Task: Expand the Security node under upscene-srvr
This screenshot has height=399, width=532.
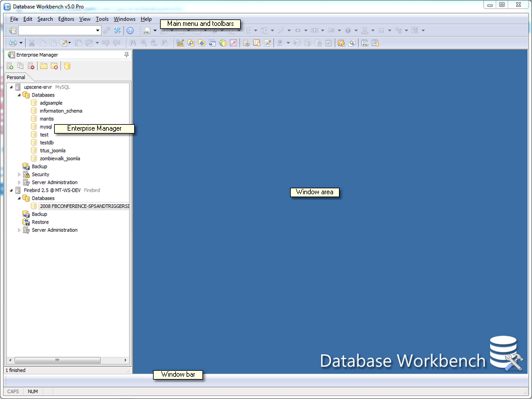Action: point(19,175)
